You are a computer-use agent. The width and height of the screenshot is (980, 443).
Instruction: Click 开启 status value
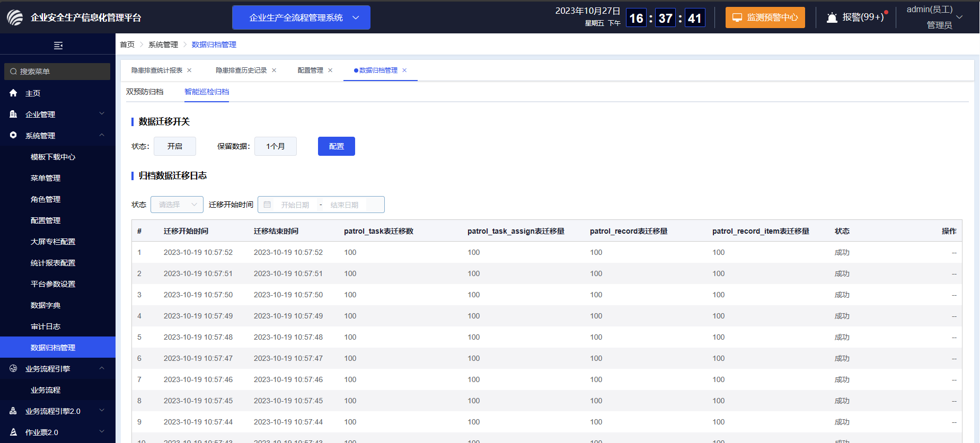point(175,146)
